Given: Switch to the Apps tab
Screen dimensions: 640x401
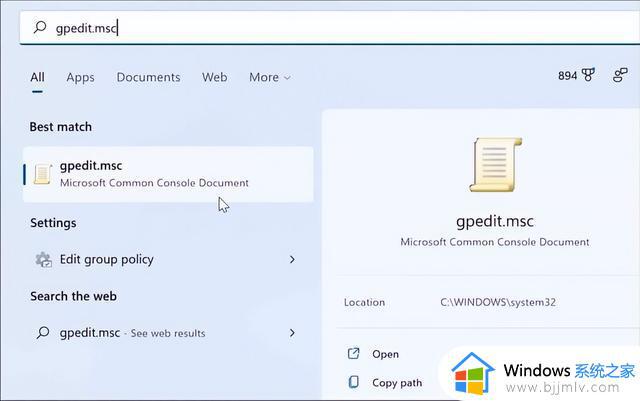Looking at the screenshot, I should (x=80, y=78).
